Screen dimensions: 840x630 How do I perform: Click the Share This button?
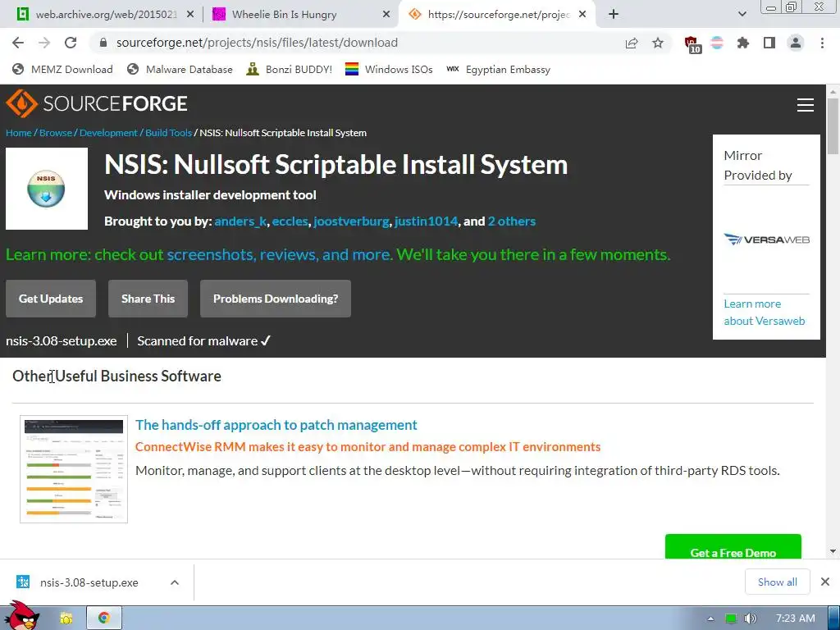tap(148, 299)
